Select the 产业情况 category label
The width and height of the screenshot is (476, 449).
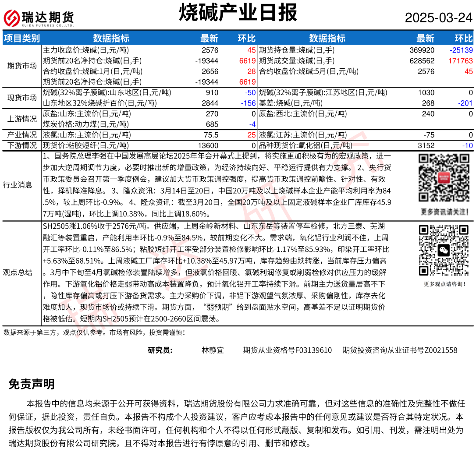click(22, 135)
